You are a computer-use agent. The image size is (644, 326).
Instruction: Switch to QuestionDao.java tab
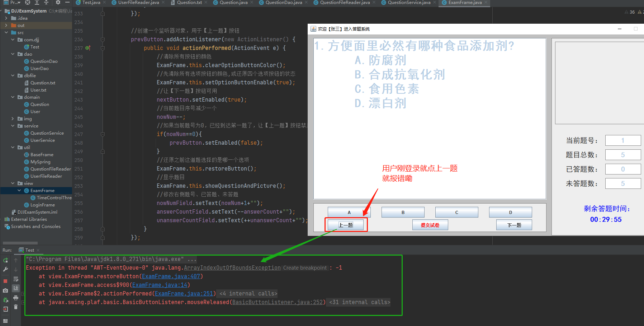[x=284, y=3]
